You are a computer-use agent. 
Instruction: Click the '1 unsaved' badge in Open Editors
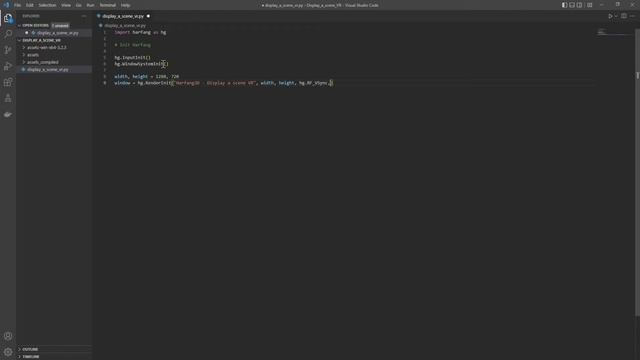pos(60,25)
